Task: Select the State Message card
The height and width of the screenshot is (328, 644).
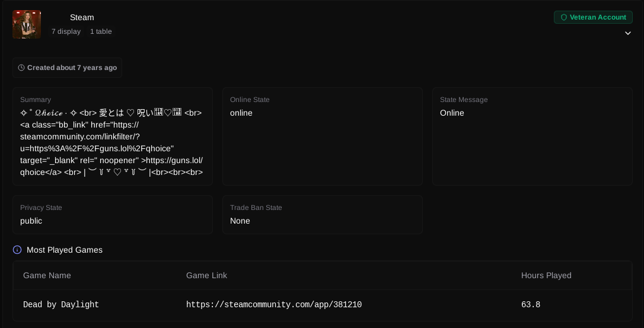Action: coord(532,136)
